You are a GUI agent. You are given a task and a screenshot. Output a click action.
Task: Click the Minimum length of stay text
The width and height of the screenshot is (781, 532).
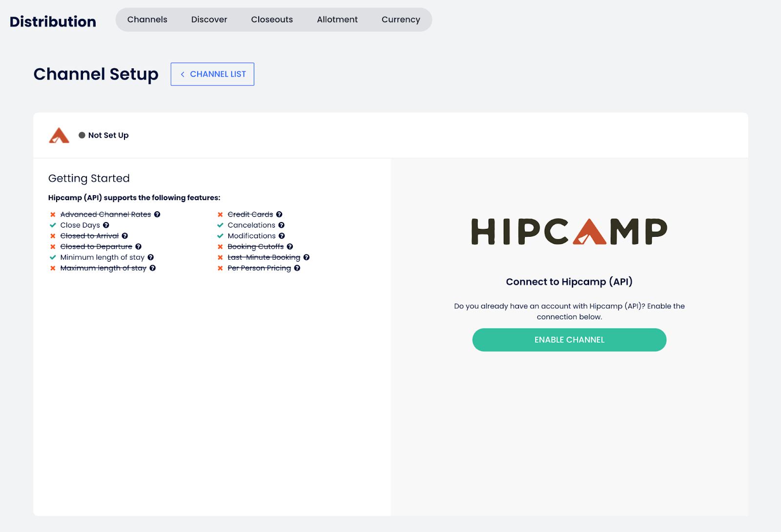(x=103, y=257)
